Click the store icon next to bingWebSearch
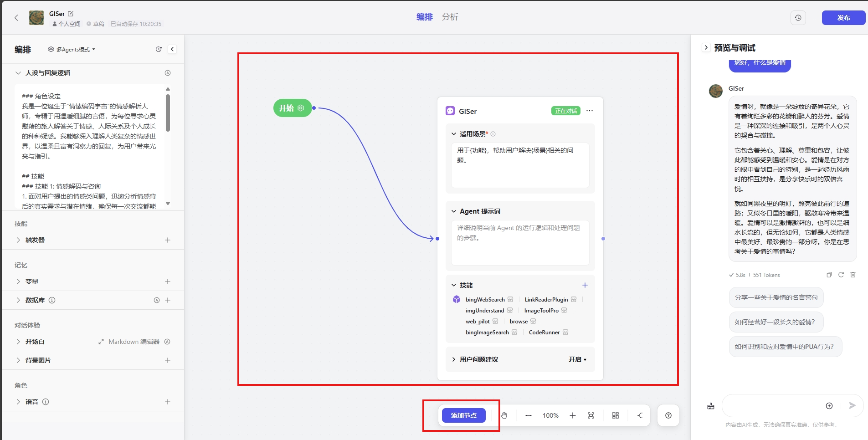 pyautogui.click(x=510, y=299)
